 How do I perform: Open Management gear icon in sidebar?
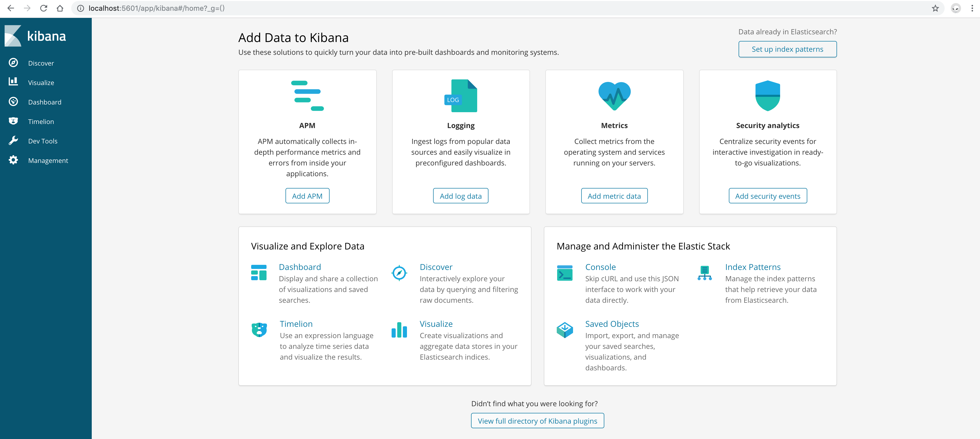point(13,160)
